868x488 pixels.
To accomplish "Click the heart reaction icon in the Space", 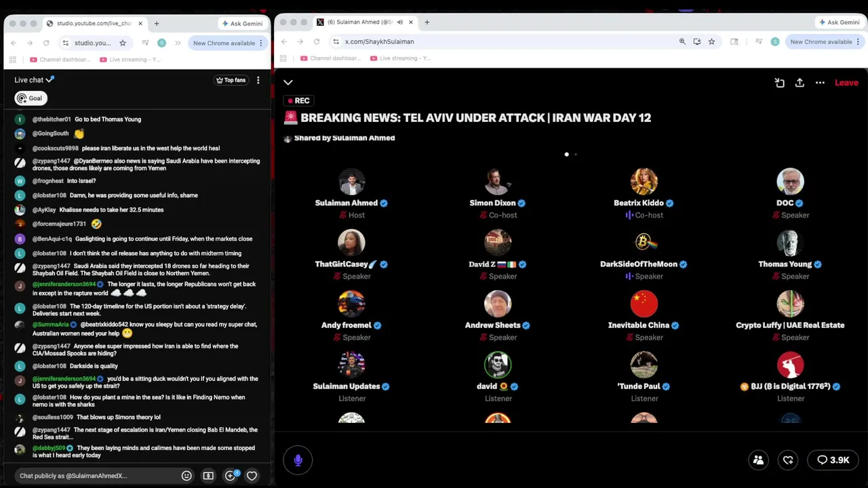I will coord(788,460).
